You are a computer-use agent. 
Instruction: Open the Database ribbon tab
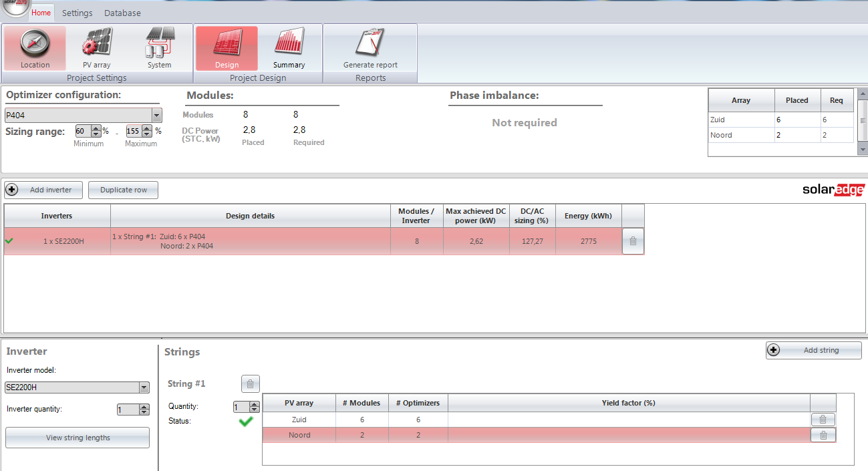click(x=122, y=13)
